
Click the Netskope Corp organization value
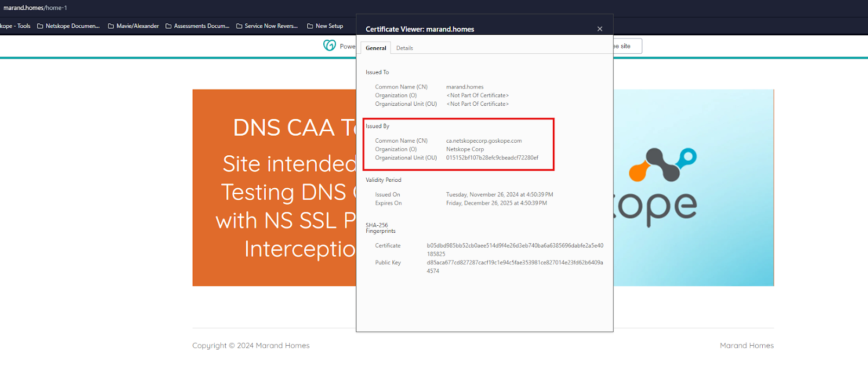click(x=465, y=149)
